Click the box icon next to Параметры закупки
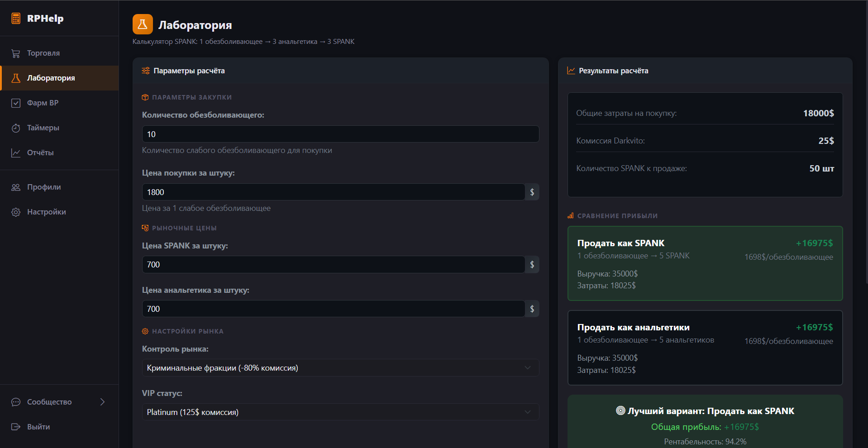 (145, 97)
